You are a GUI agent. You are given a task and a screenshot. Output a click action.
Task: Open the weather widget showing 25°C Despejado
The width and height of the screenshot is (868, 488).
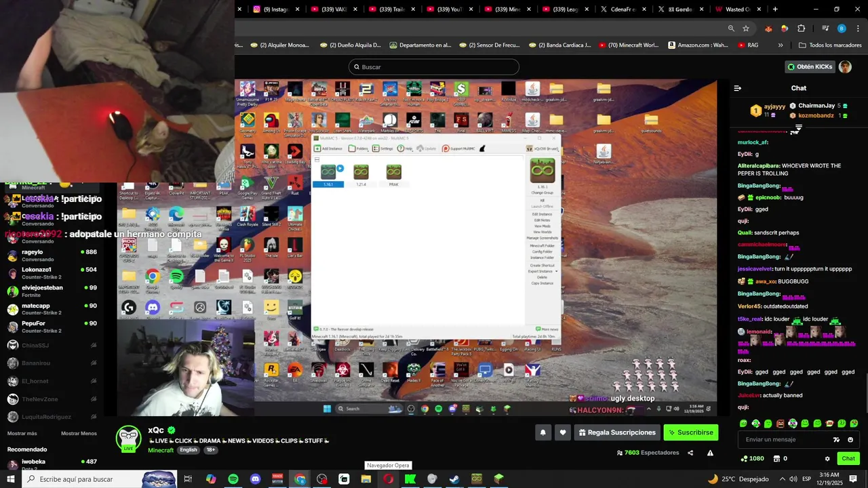tap(738, 479)
